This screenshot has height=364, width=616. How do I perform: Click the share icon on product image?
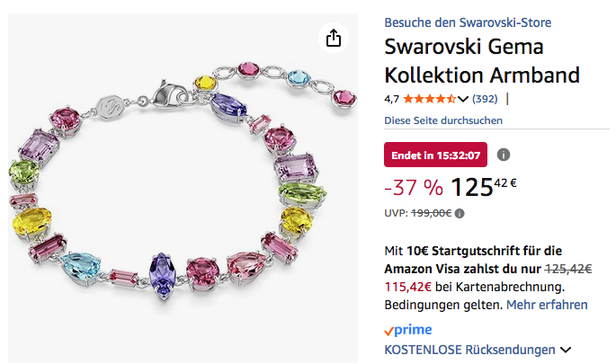[x=334, y=38]
